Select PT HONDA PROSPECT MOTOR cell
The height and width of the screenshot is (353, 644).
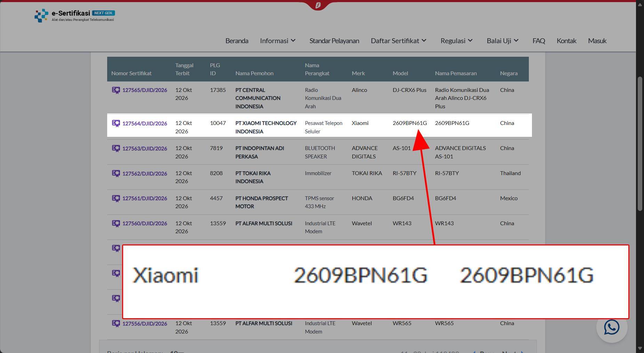click(x=262, y=202)
